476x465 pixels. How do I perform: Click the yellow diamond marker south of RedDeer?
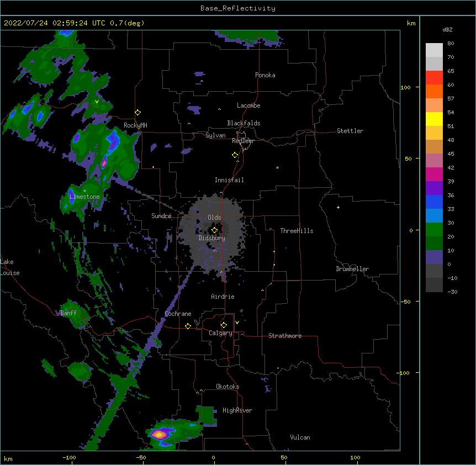(235, 155)
